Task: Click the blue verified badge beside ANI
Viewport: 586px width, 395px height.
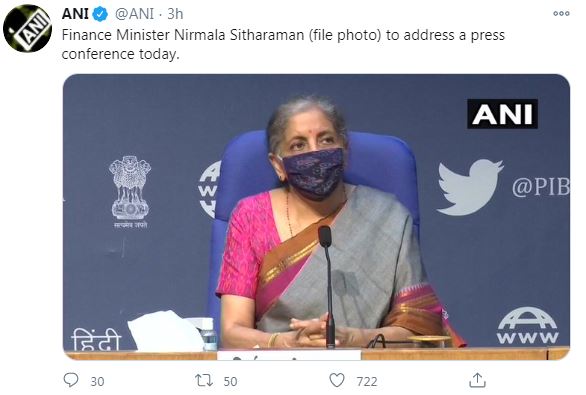Action: [100, 15]
